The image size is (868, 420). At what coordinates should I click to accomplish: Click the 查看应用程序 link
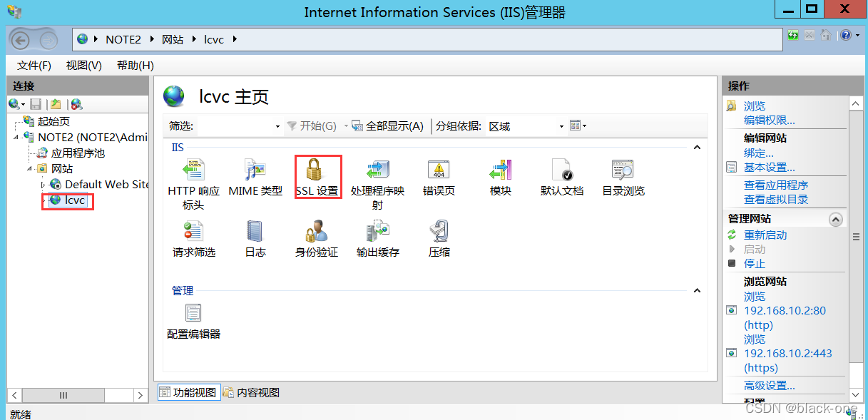tap(776, 185)
